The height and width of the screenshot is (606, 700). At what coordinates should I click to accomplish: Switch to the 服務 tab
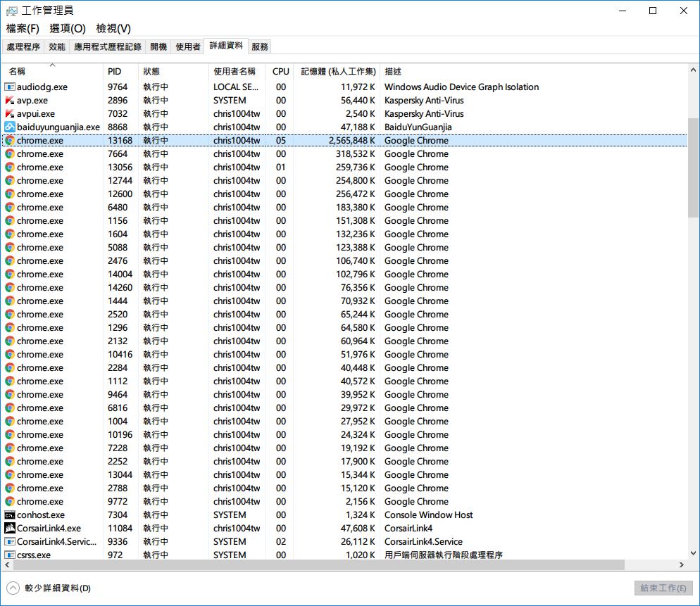click(260, 46)
